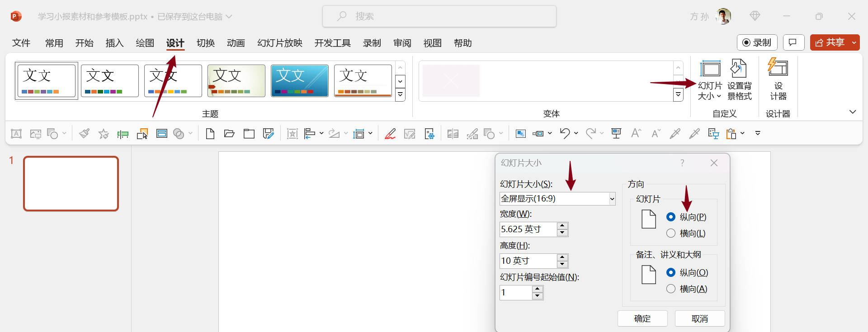This screenshot has width=868, height=332.
Task: Switch to the Slide Show (幻灯片放映) tab
Action: tap(279, 43)
